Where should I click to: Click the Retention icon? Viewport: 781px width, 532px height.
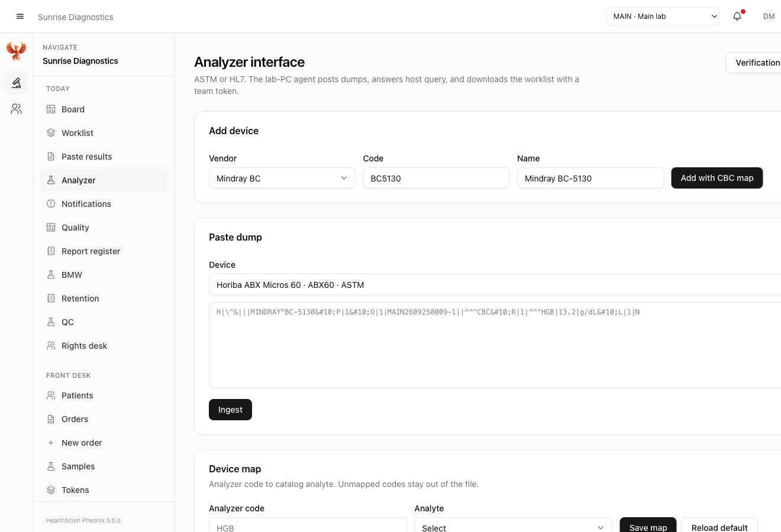[x=51, y=299]
